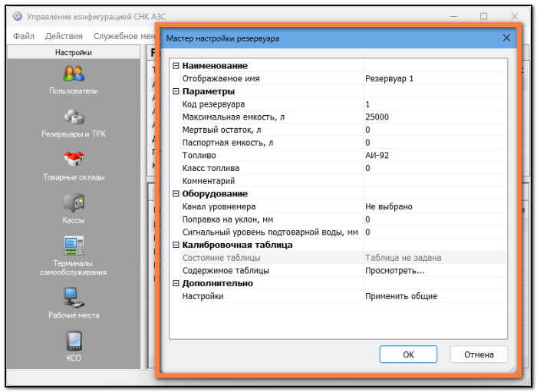Select the Топливо row label
Viewport: 537px width, 392px height.
[199, 155]
